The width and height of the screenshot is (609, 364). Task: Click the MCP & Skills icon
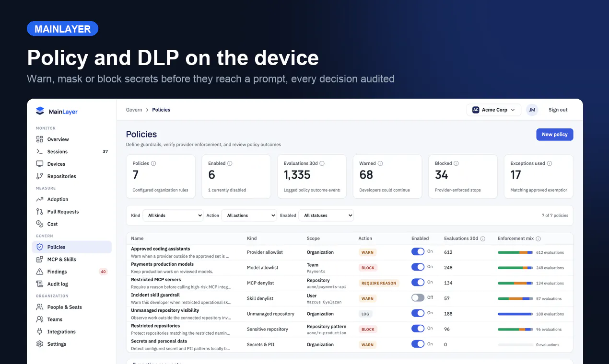click(x=40, y=259)
